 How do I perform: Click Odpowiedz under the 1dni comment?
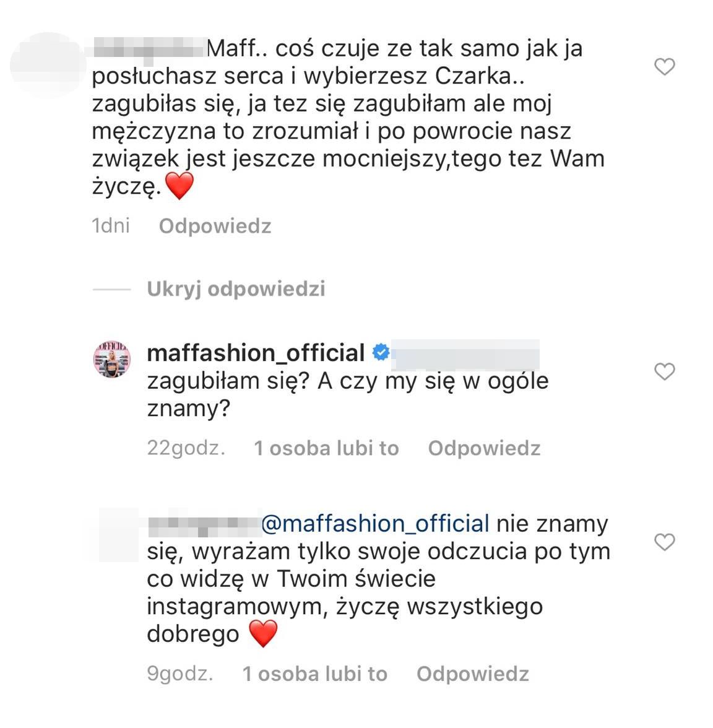pyautogui.click(x=215, y=226)
